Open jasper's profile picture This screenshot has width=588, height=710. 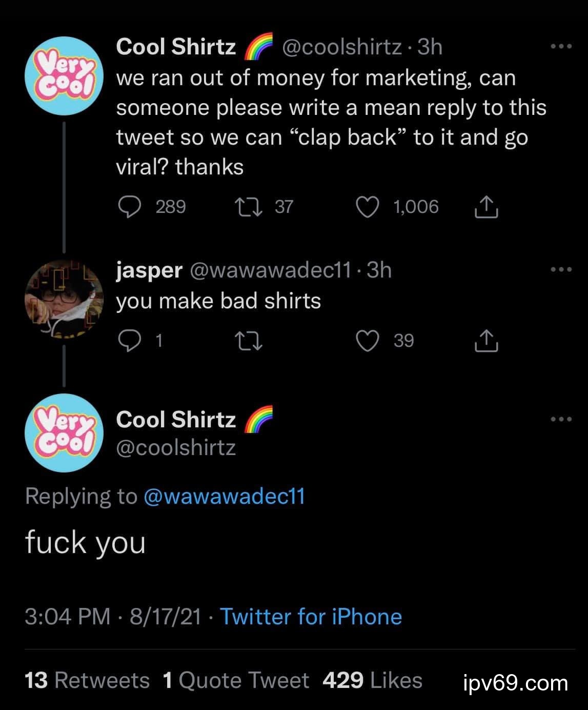(x=64, y=300)
